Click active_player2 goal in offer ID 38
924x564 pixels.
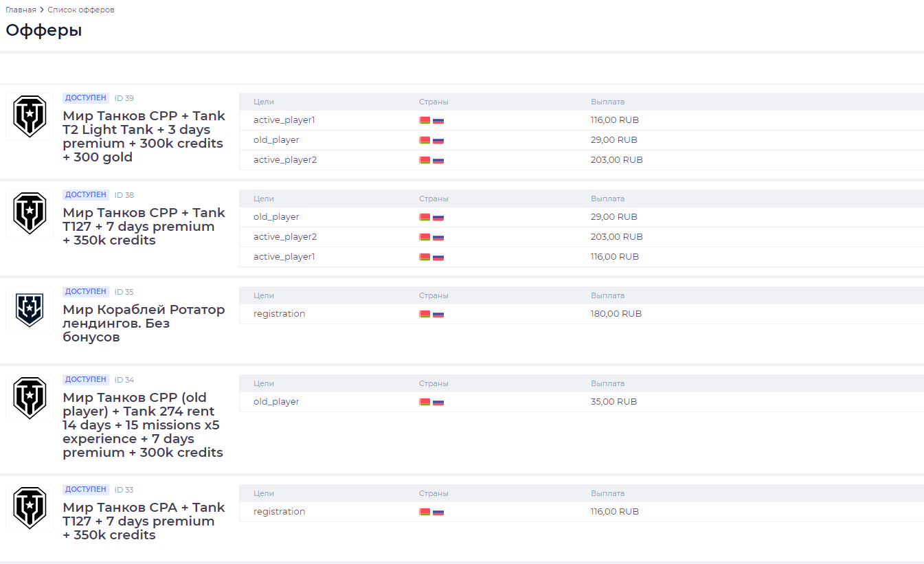(x=285, y=237)
